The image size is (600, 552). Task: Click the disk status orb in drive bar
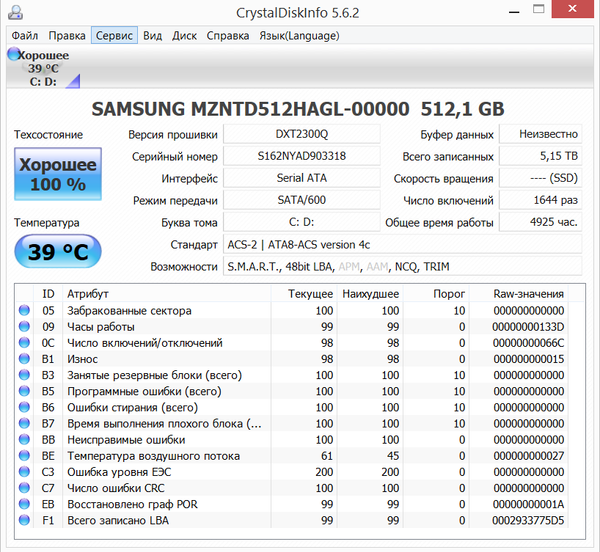tap(14, 54)
